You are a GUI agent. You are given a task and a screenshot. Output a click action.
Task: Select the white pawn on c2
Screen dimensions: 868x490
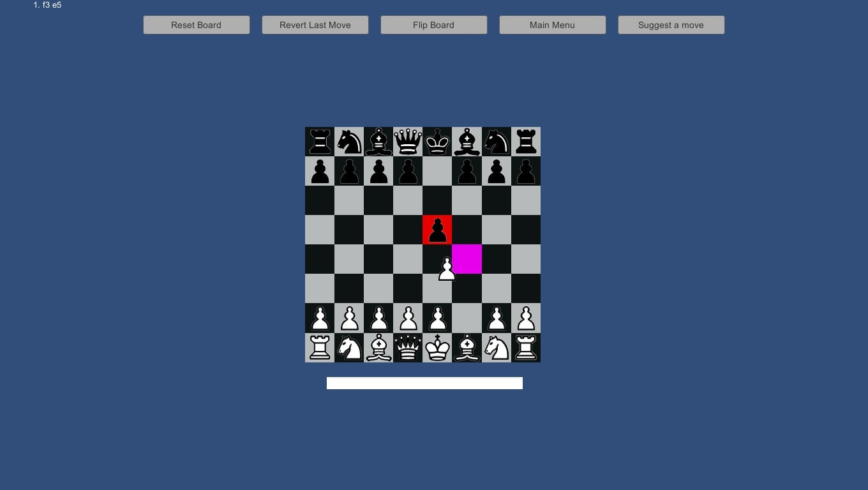pyautogui.click(x=378, y=318)
